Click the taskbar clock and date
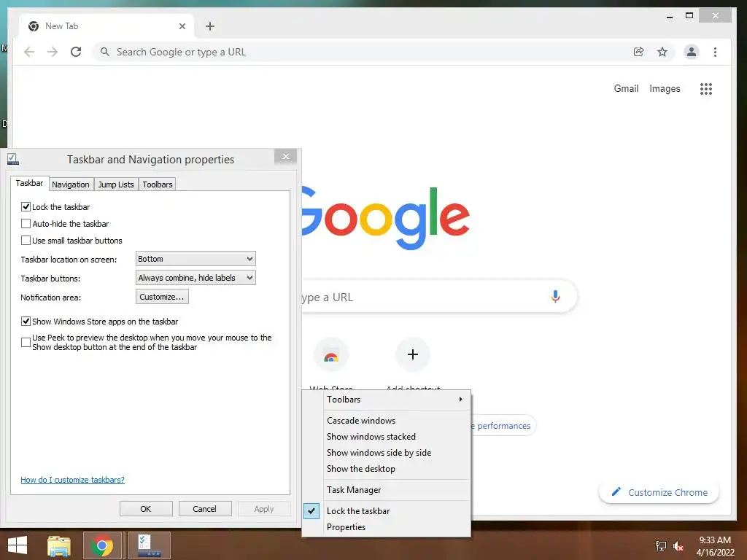 click(x=715, y=546)
